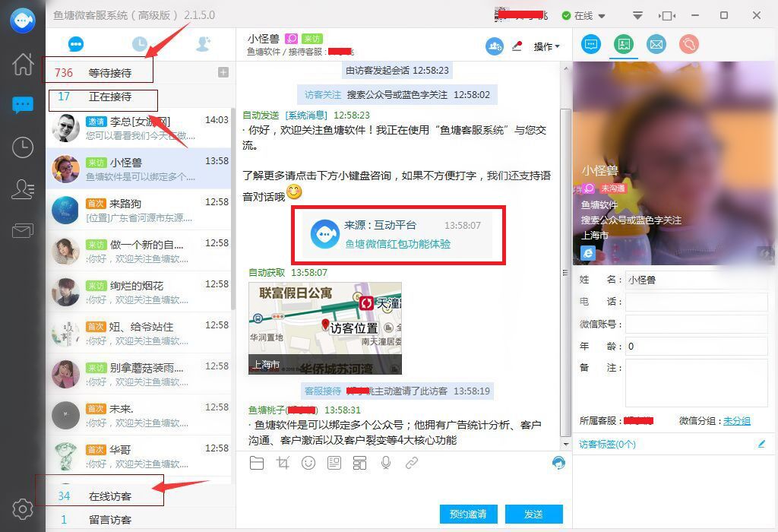Add via the plus icon beside 等待接待
Viewport: 778px width, 532px height.
[x=223, y=72]
